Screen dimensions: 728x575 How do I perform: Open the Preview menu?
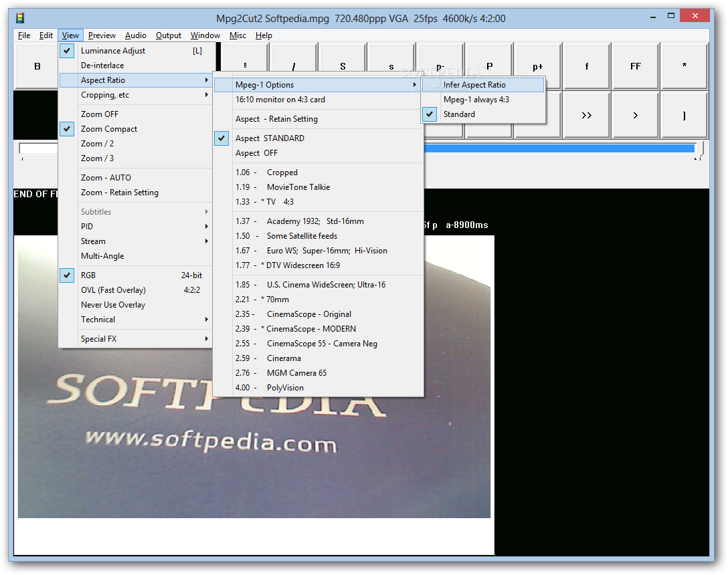[102, 35]
